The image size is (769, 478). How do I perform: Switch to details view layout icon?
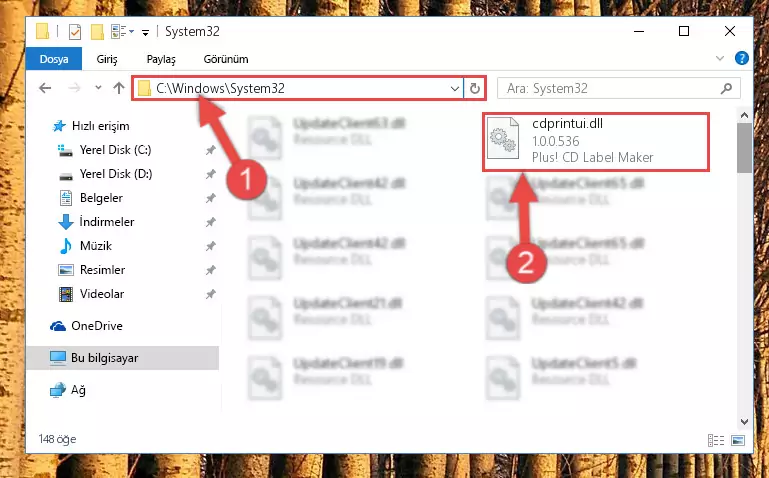coord(716,440)
